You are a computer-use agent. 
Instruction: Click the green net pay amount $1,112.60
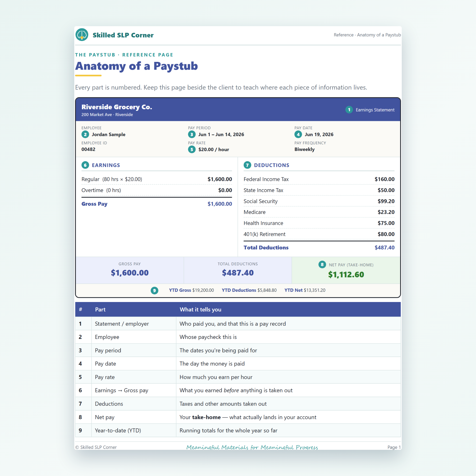click(346, 274)
